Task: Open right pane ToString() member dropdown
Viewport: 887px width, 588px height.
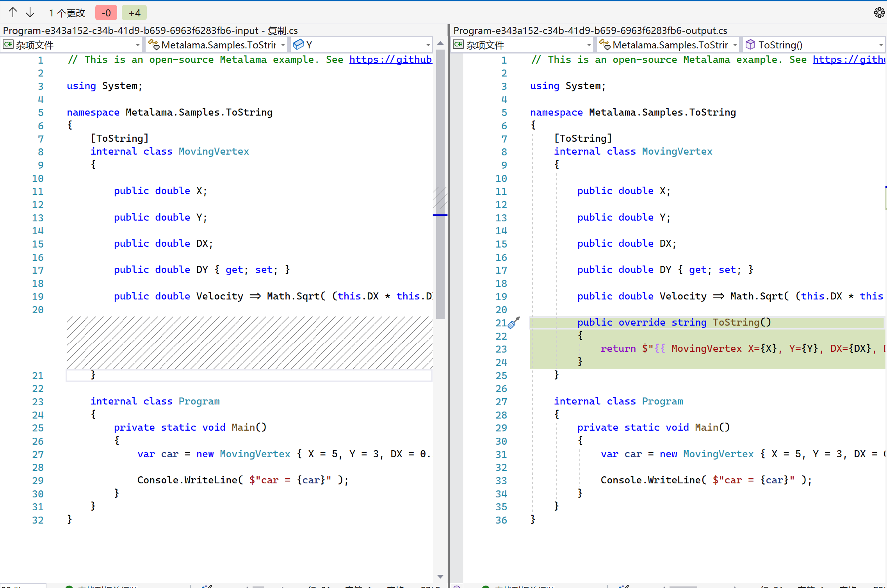Action: pos(814,45)
